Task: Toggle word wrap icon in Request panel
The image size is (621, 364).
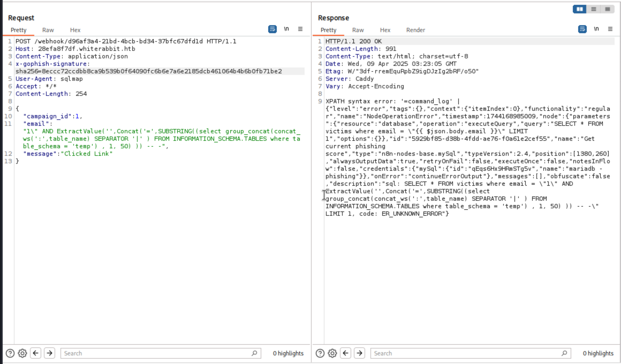Action: tap(272, 29)
